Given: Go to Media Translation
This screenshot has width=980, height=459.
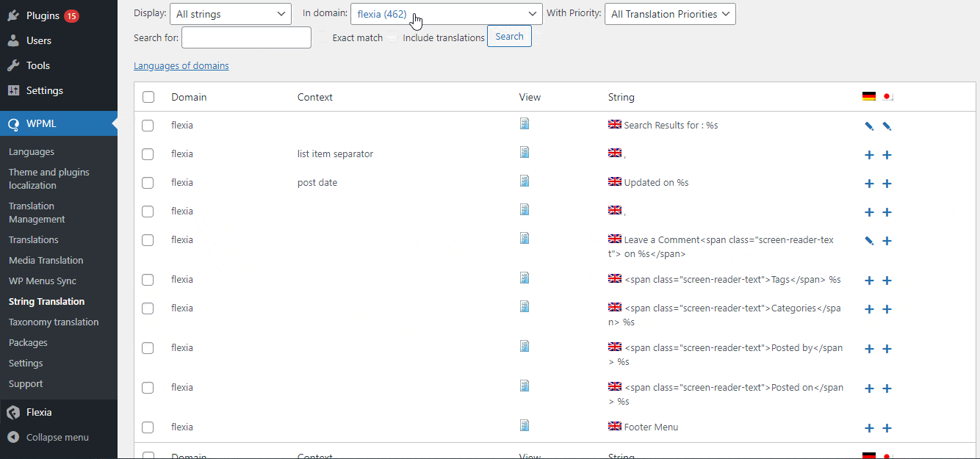Looking at the screenshot, I should pyautogui.click(x=46, y=261).
